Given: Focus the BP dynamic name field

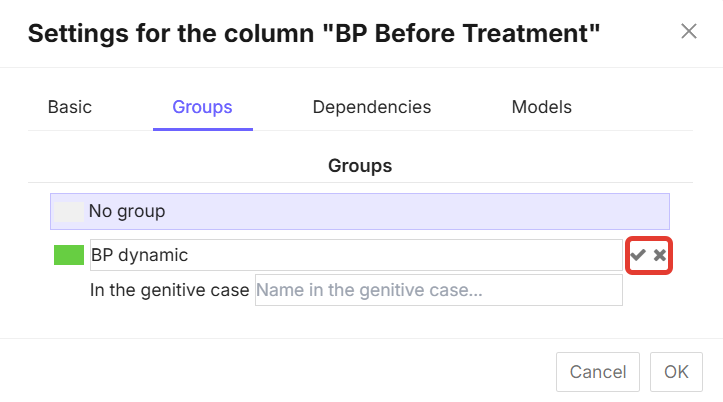Looking at the screenshot, I should point(355,255).
